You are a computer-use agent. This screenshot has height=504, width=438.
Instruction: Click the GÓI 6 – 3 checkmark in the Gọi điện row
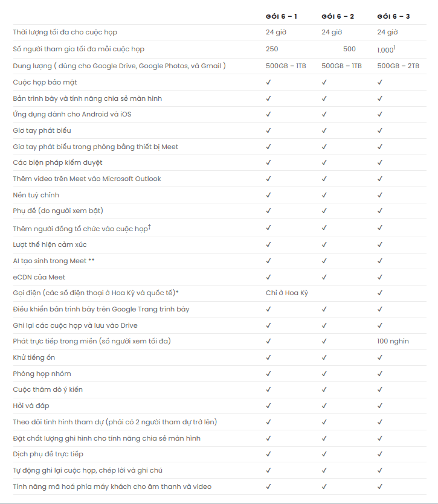point(380,293)
